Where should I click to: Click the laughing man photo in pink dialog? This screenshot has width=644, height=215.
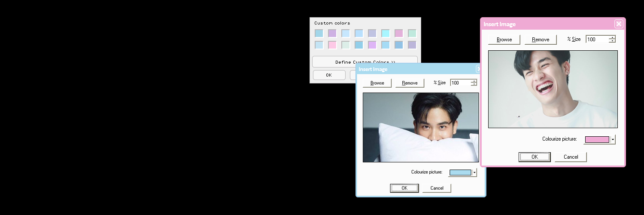[x=553, y=89]
